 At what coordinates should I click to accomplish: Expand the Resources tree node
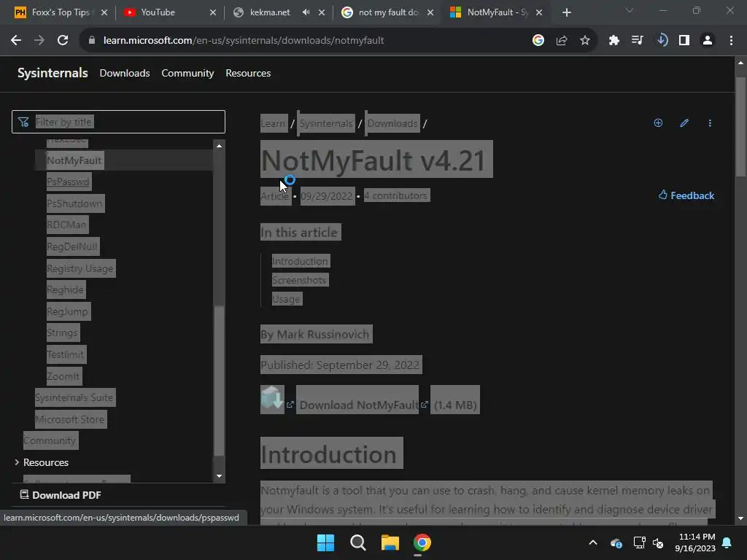pyautogui.click(x=18, y=462)
